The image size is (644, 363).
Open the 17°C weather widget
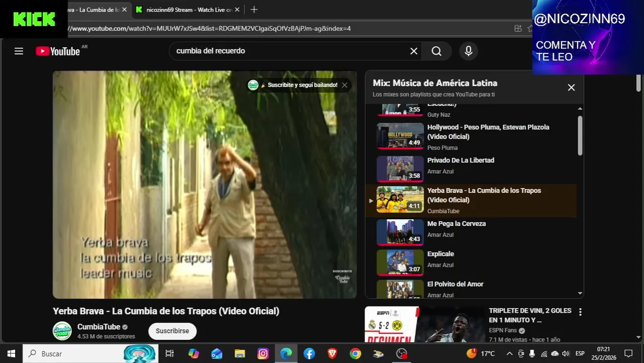click(481, 353)
